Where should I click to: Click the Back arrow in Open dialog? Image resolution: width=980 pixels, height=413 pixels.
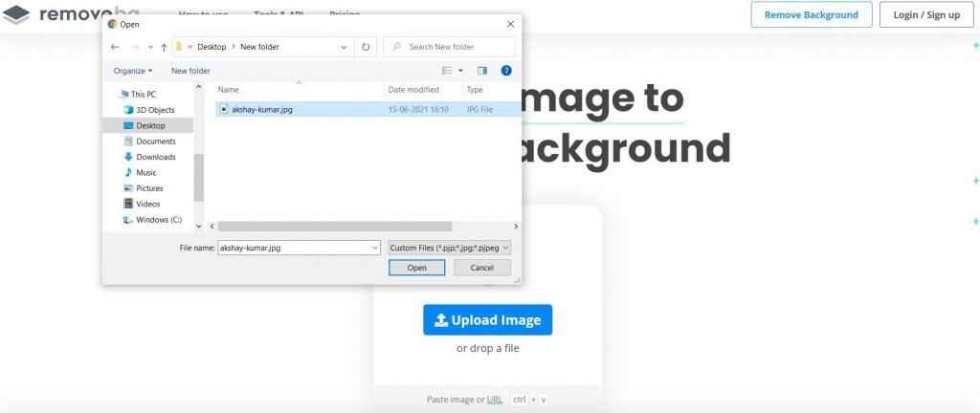click(x=115, y=47)
